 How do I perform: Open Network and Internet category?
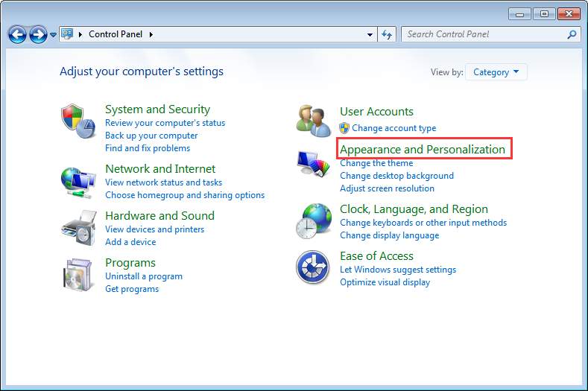coord(160,169)
